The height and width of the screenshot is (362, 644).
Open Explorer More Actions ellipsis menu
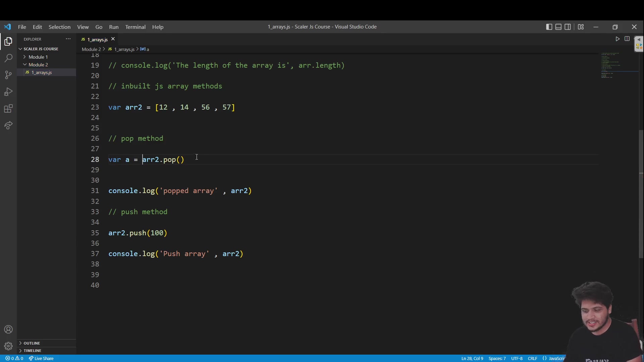(68, 39)
